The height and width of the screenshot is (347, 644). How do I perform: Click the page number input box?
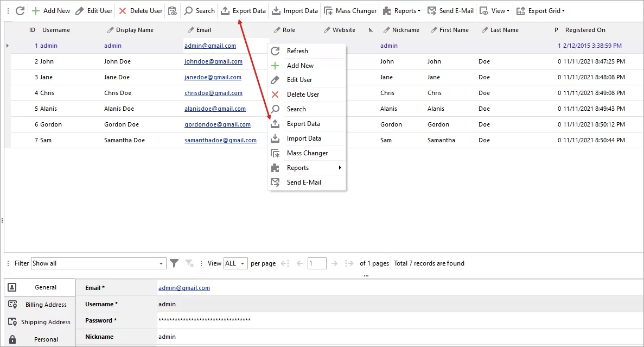point(317,263)
